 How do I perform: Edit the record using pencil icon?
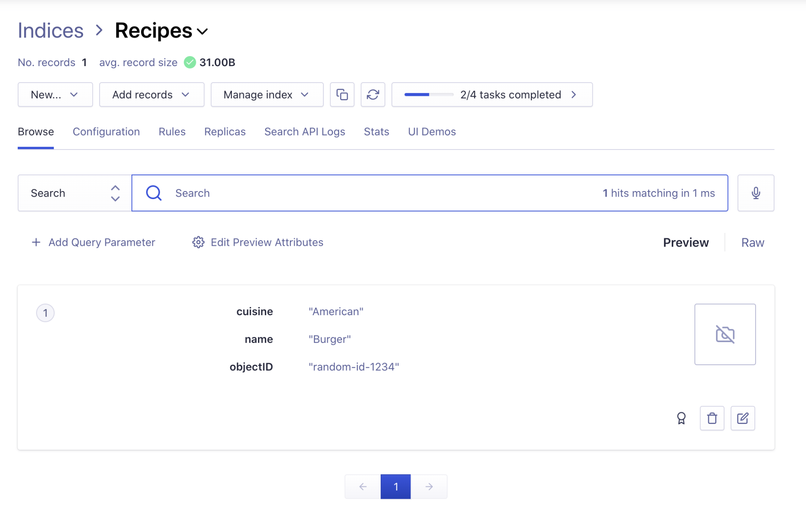click(742, 418)
